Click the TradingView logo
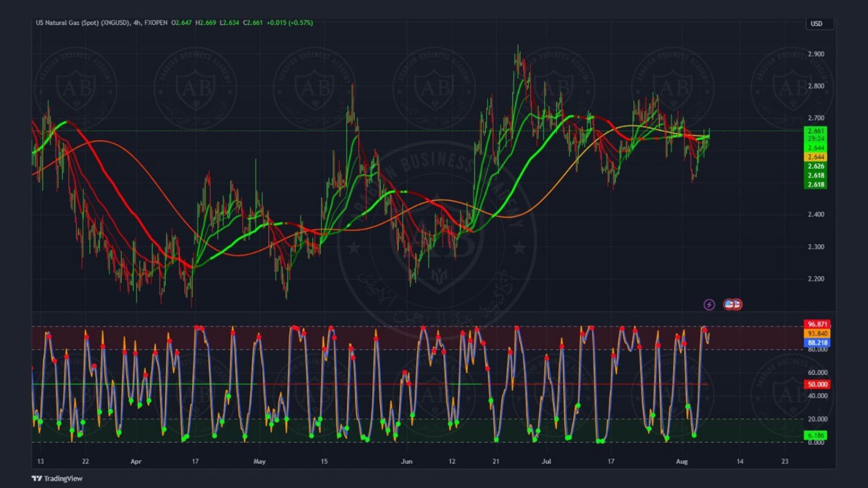This screenshot has height=488, width=868. (57, 478)
